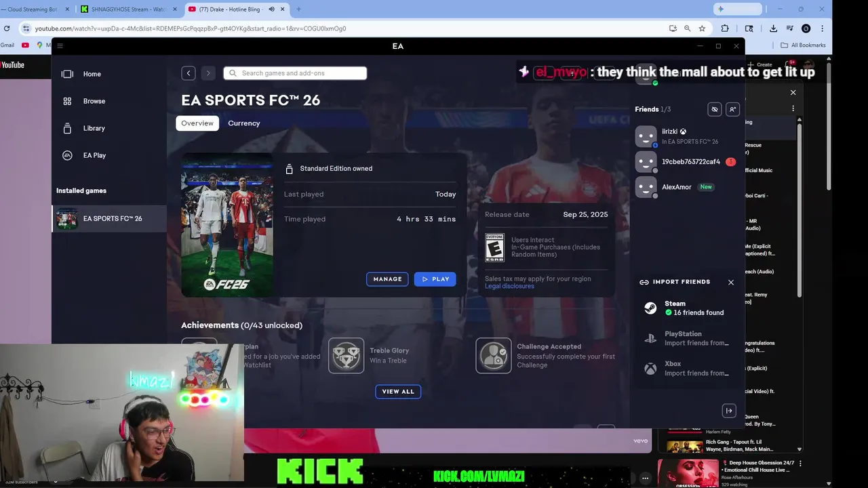Open YouTube notifications bell
Screen dimensions: 868x488
[790, 65]
